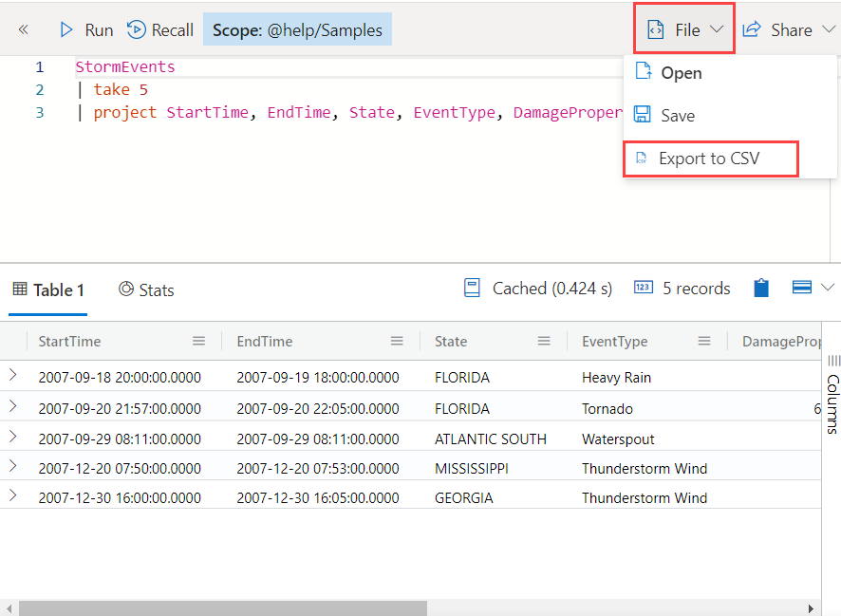Switch to the Table 1 tab
Image resolution: width=841 pixels, height=616 pixels.
click(x=48, y=290)
